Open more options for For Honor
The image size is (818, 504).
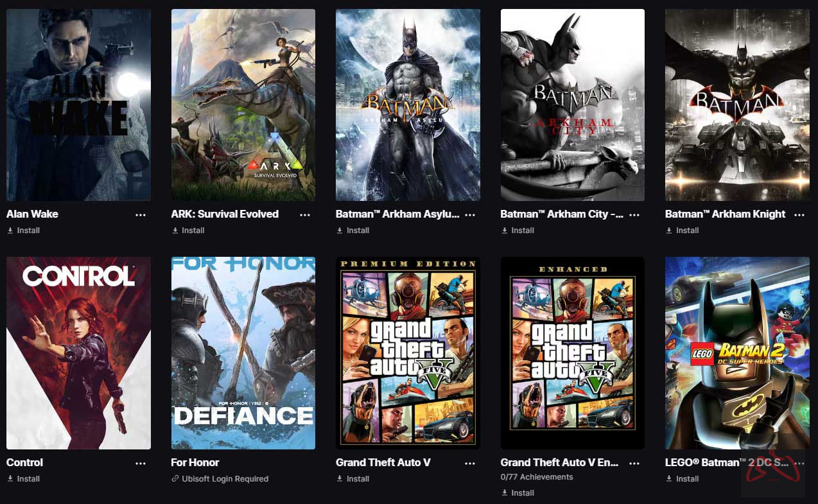305,464
